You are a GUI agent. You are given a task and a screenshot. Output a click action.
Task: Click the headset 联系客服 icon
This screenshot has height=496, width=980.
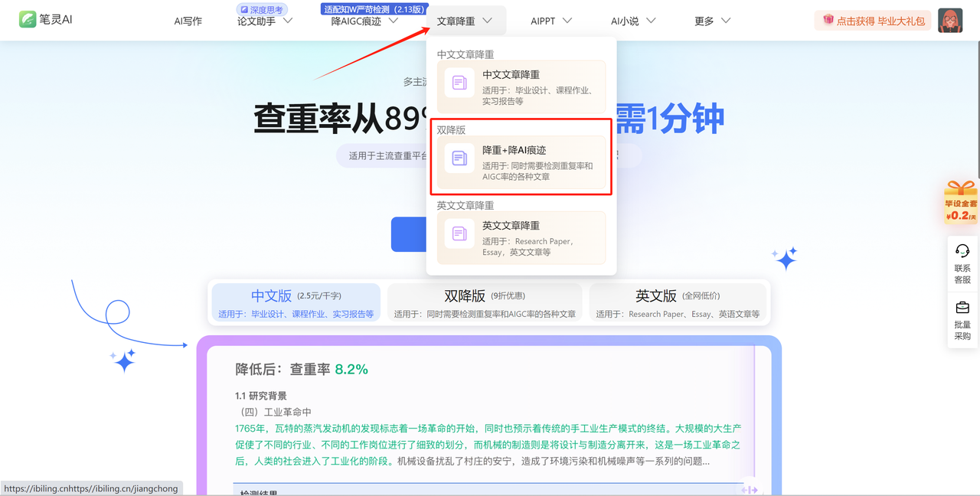[962, 251]
